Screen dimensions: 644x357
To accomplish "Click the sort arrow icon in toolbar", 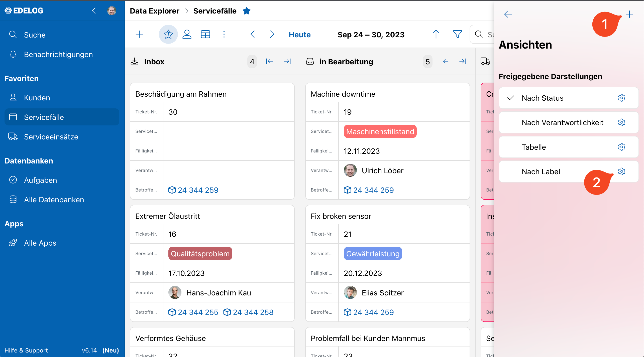I will click(x=436, y=34).
